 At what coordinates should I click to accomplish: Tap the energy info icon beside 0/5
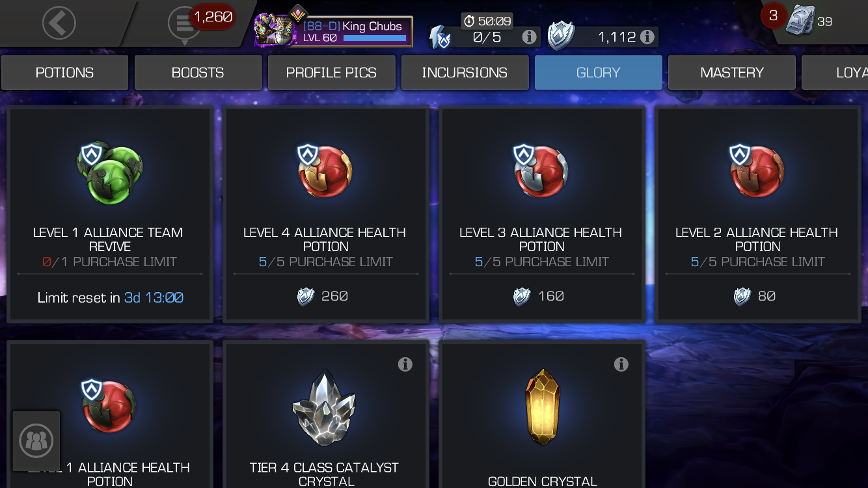[529, 37]
